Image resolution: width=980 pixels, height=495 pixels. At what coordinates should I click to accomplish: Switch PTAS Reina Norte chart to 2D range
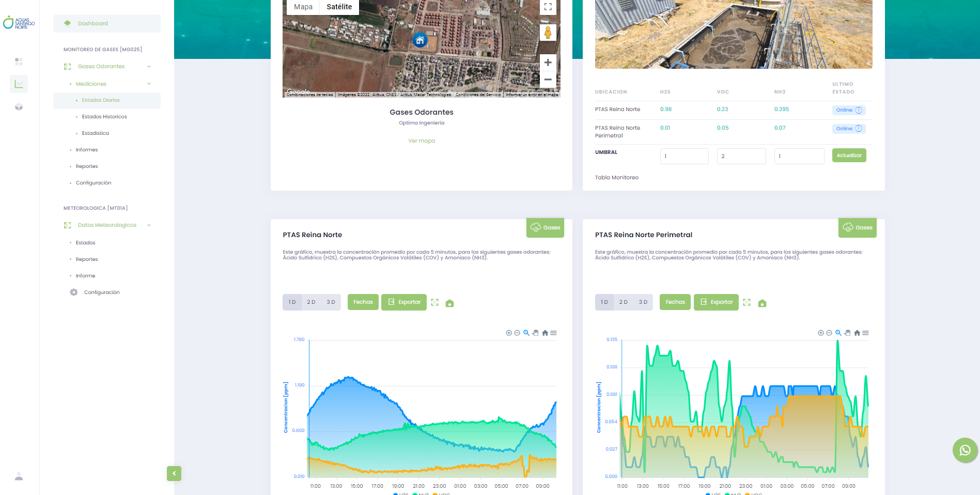point(311,302)
